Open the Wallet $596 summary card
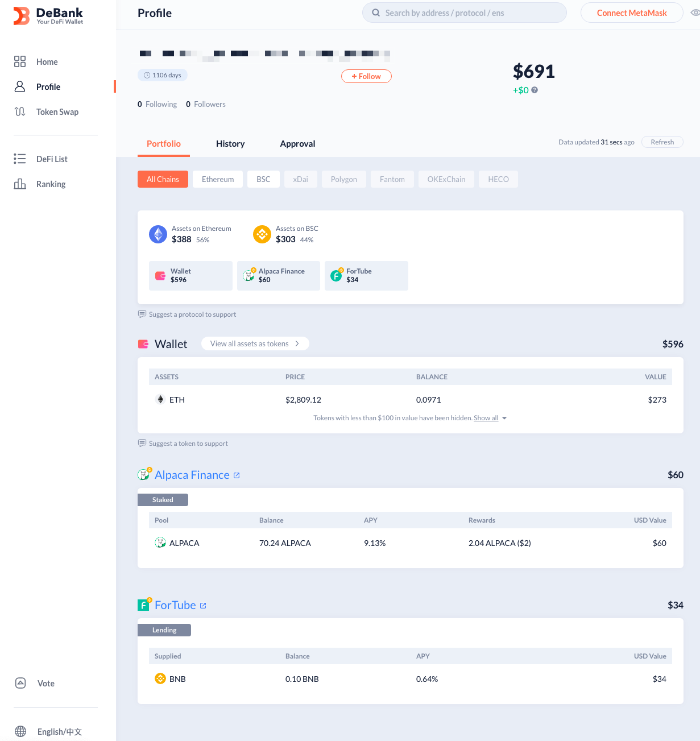Viewport: 700px width, 741px height. [190, 276]
